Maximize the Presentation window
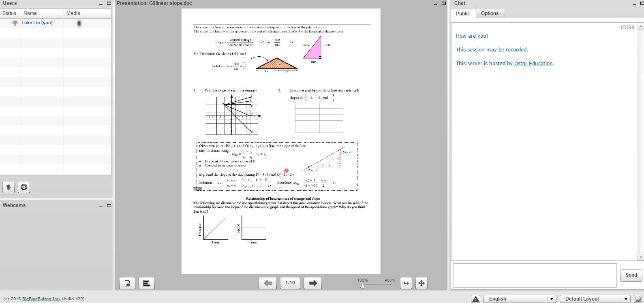This screenshot has width=644, height=303. (443, 3)
